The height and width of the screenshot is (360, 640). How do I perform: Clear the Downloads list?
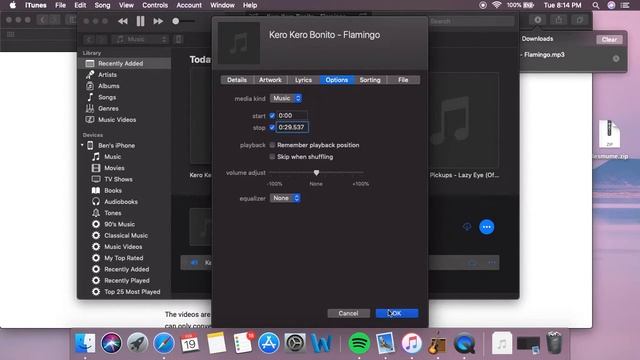point(609,40)
